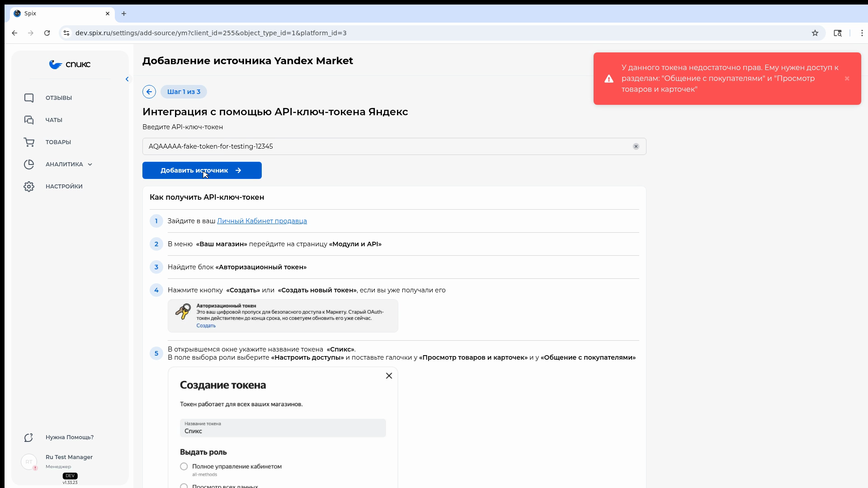Collapse the sidebar with the chevron arrow

click(x=127, y=79)
